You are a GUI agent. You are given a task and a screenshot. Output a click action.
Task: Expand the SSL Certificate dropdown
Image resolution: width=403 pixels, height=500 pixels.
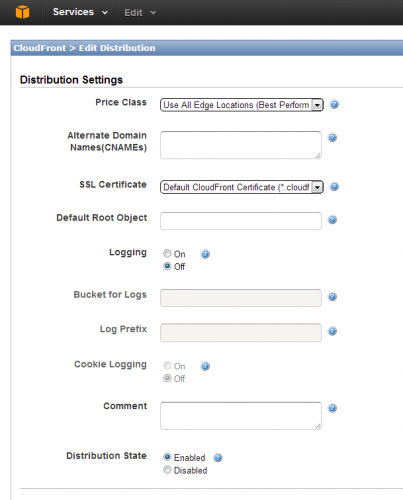[242, 187]
